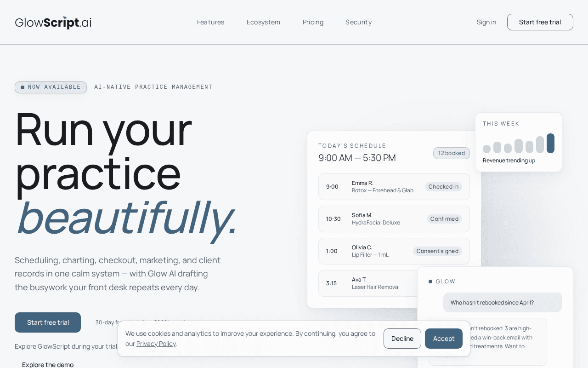This screenshot has height=368, width=588.
Task: Go to the Pricing page
Action: point(313,22)
